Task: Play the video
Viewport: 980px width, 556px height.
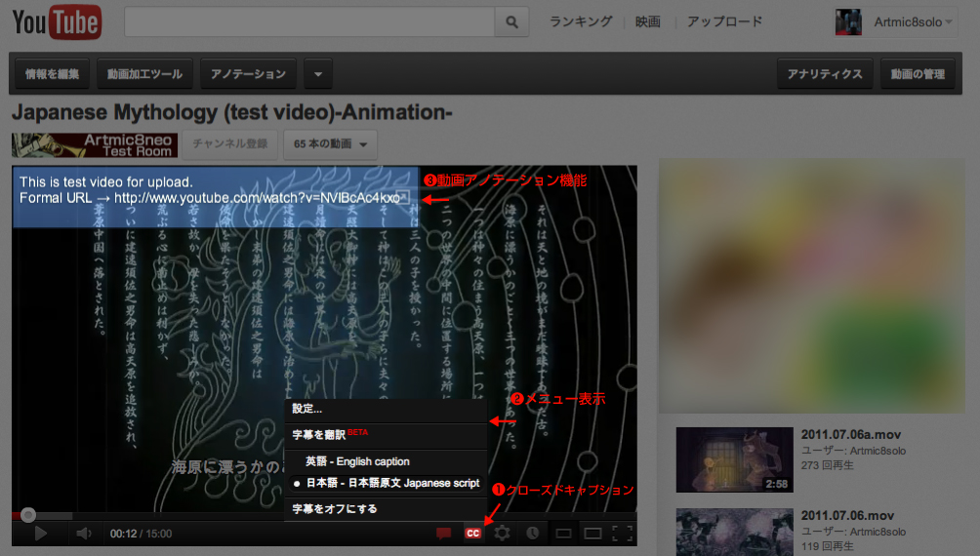Action: click(x=41, y=534)
